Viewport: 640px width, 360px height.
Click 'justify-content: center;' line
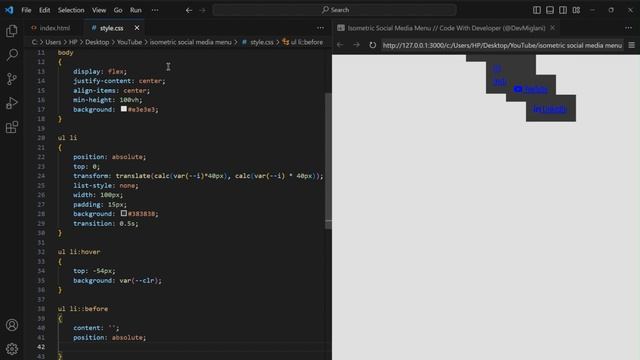[x=119, y=81]
